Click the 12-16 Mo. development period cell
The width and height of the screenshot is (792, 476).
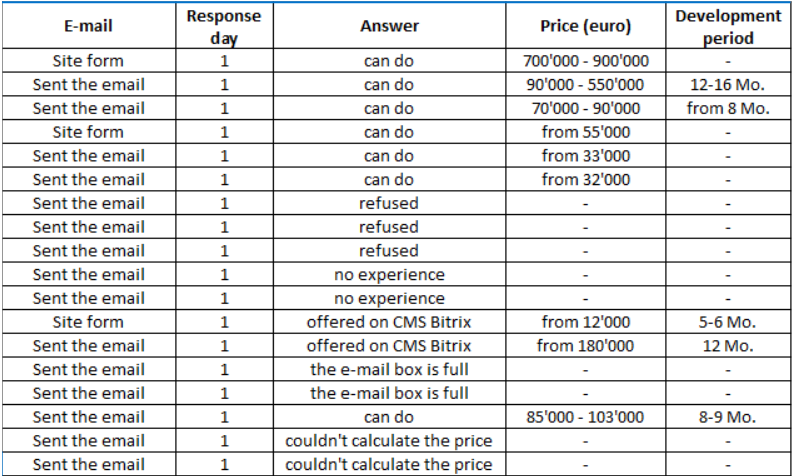click(728, 84)
